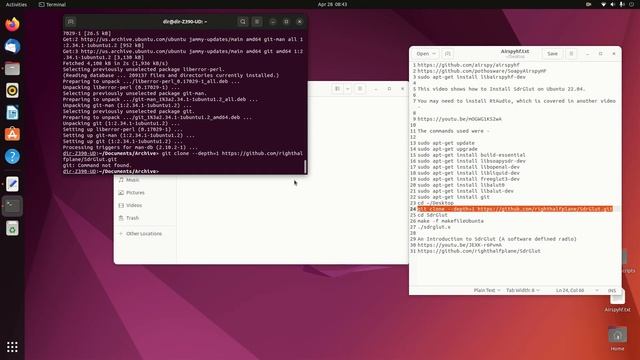Open the terminal hamburger menu

(x=257, y=22)
